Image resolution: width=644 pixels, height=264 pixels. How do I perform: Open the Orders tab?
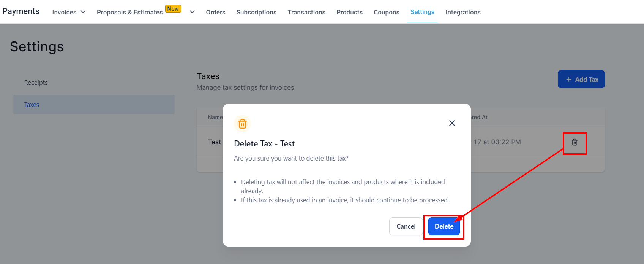216,12
